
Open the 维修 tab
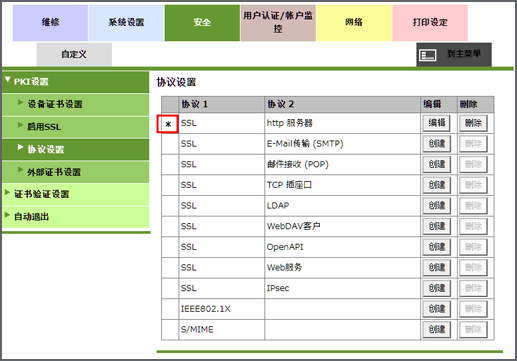50,23
